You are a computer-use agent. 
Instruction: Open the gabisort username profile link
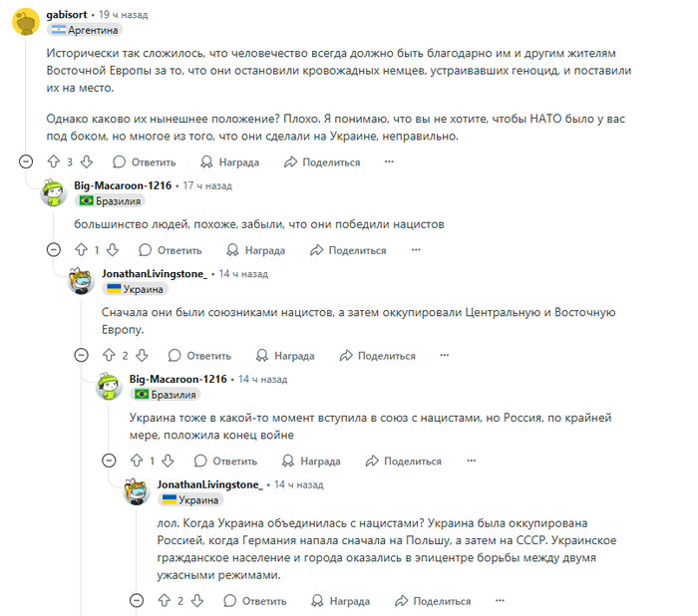point(67,15)
